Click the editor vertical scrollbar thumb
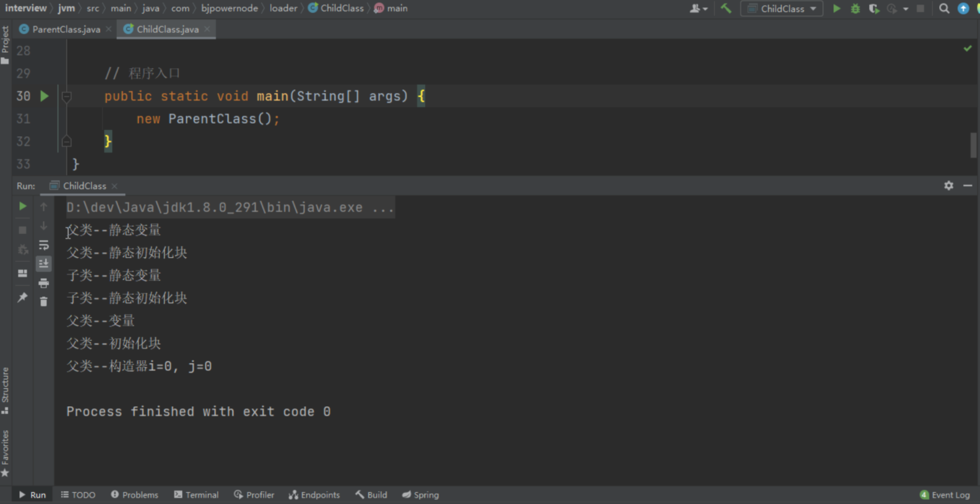 pos(973,146)
